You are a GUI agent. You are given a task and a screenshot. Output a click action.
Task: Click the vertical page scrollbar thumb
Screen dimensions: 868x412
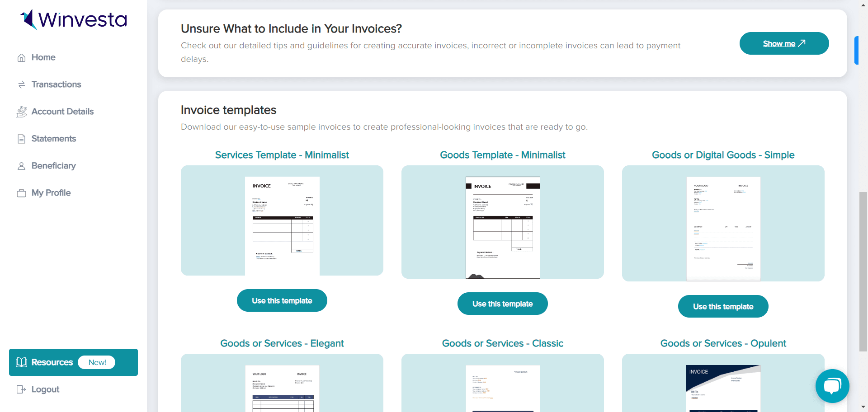pos(863,271)
